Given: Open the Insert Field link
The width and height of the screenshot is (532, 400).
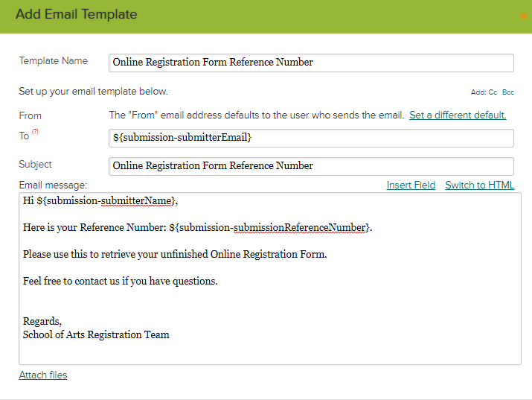Looking at the screenshot, I should click(x=411, y=185).
